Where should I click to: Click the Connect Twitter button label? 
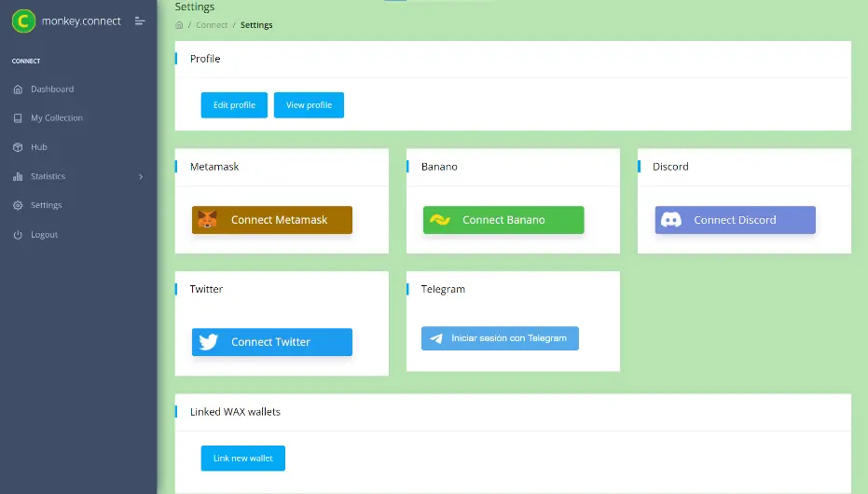click(270, 342)
